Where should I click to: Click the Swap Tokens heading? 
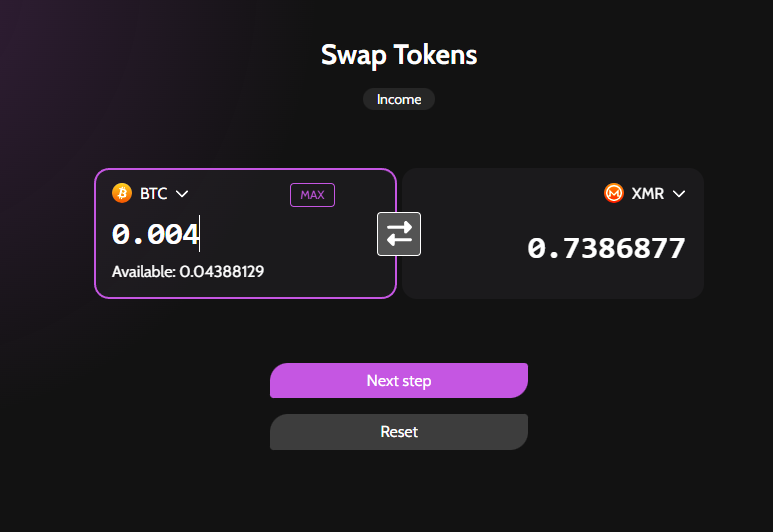(x=399, y=54)
